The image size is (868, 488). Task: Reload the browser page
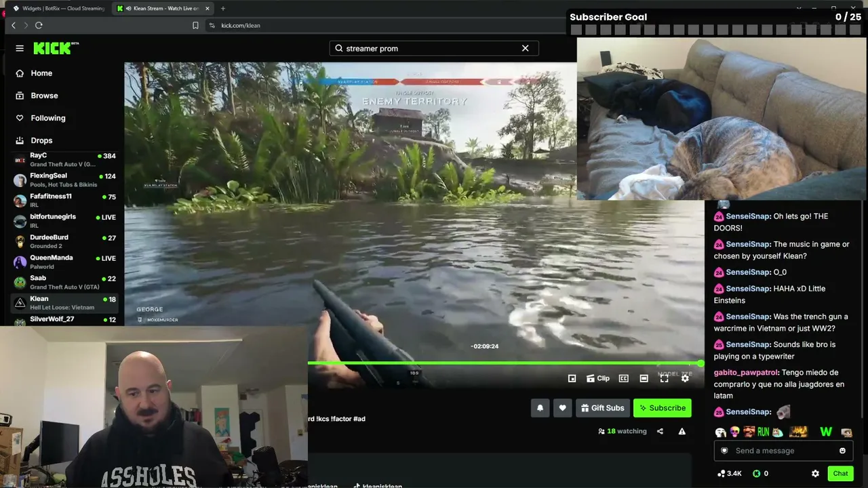coord(39,25)
